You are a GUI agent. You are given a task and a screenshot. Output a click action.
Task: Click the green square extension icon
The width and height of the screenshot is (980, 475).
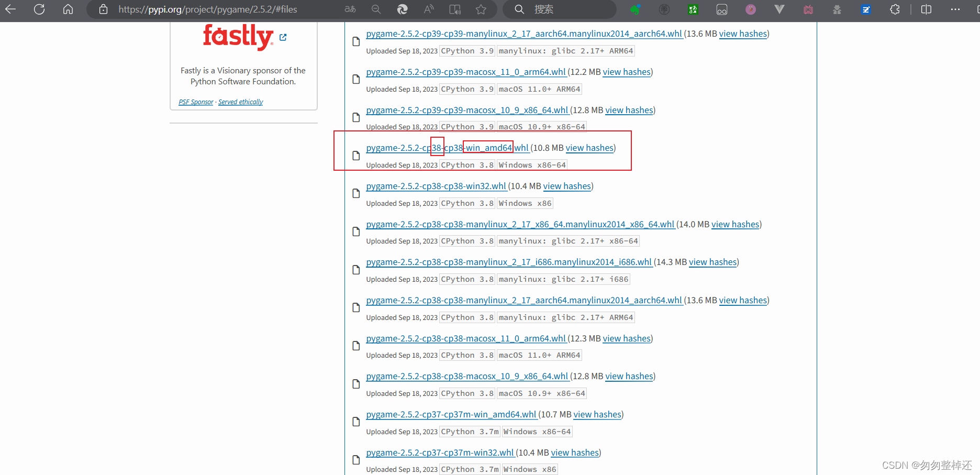pos(693,9)
